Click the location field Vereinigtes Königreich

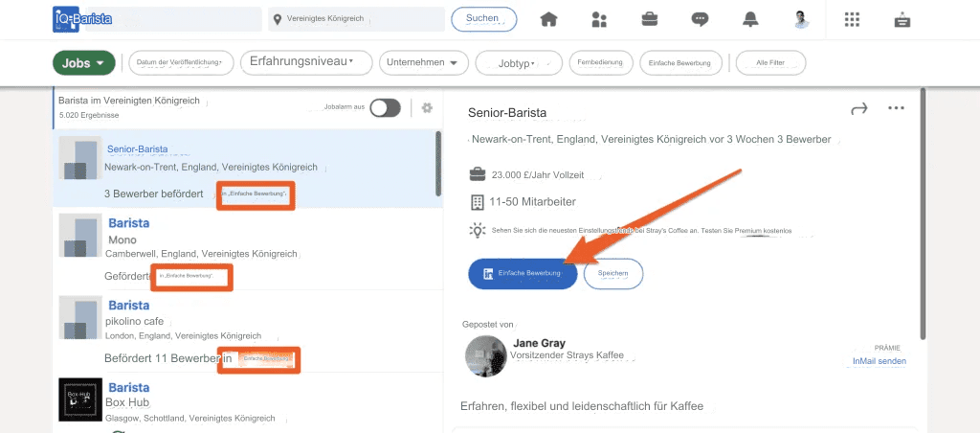pyautogui.click(x=356, y=19)
